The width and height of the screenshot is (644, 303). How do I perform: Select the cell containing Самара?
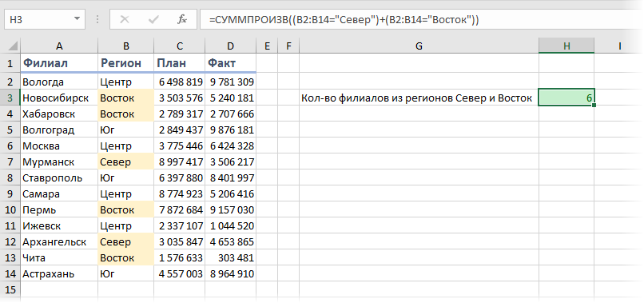pos(59,194)
